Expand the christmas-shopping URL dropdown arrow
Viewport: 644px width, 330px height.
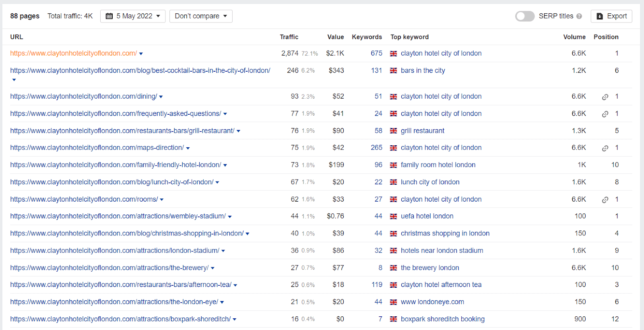click(248, 234)
